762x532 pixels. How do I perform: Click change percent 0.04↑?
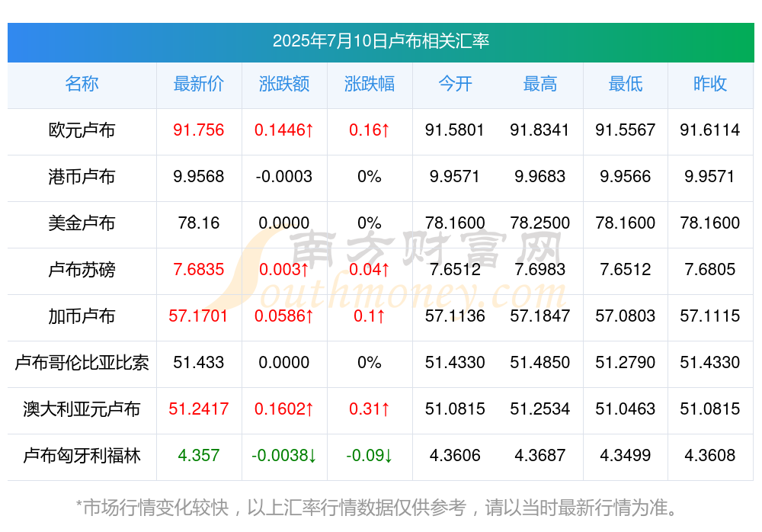tap(370, 269)
